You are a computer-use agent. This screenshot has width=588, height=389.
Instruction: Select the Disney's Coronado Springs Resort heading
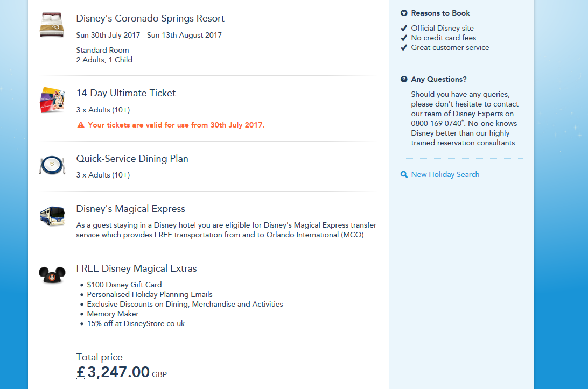[150, 18]
